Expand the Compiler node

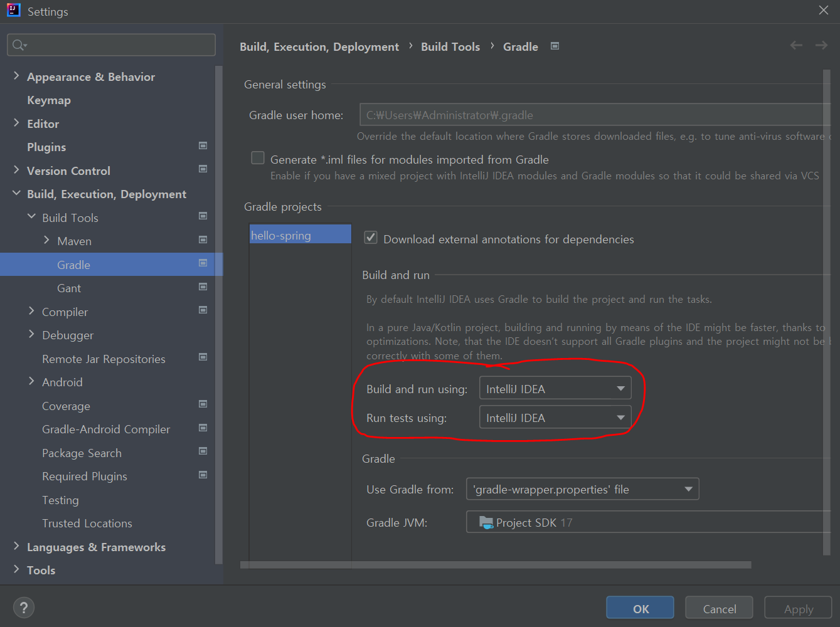pyautogui.click(x=31, y=310)
